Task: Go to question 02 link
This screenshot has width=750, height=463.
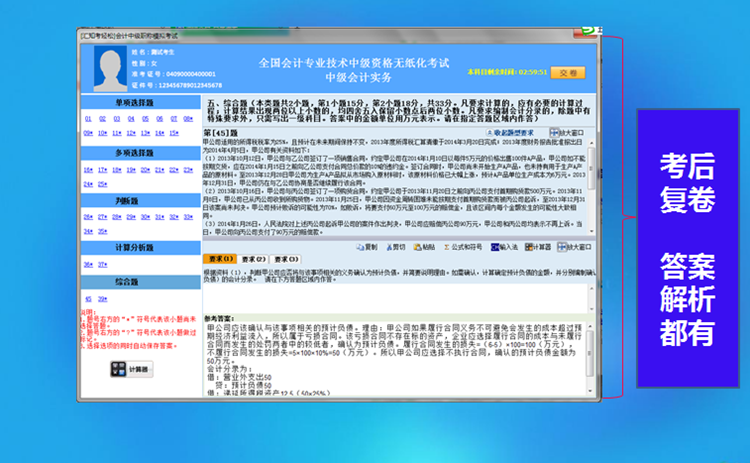Action: [102, 119]
